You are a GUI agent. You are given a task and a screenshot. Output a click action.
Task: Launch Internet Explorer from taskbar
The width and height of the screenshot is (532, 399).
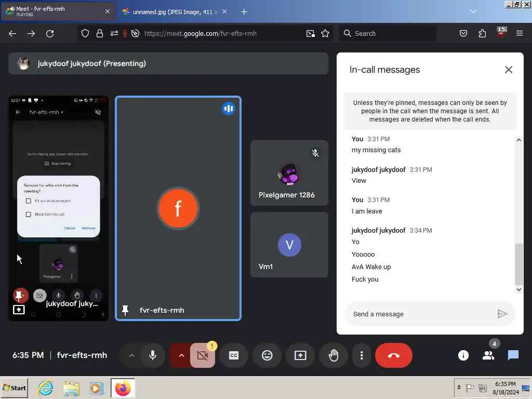coord(46,388)
